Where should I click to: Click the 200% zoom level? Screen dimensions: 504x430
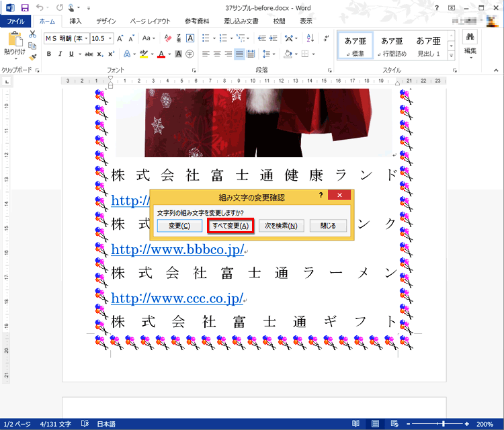click(x=485, y=424)
